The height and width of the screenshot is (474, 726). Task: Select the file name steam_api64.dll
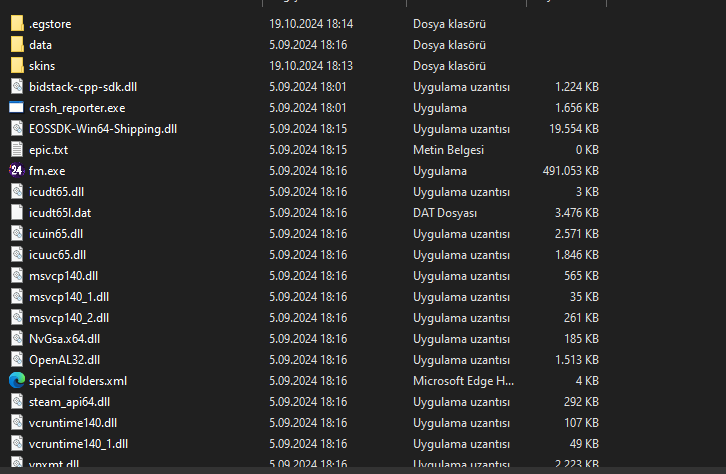[69, 402]
